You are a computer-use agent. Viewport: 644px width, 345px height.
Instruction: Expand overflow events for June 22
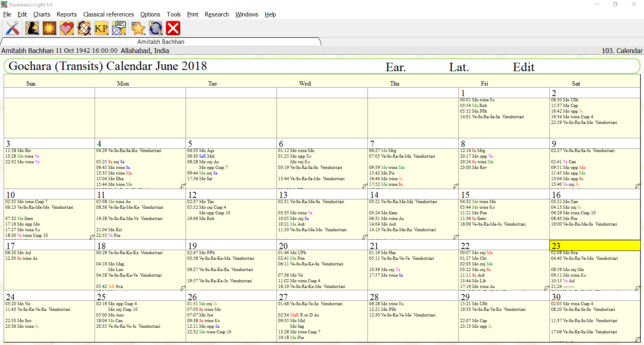coord(547,288)
